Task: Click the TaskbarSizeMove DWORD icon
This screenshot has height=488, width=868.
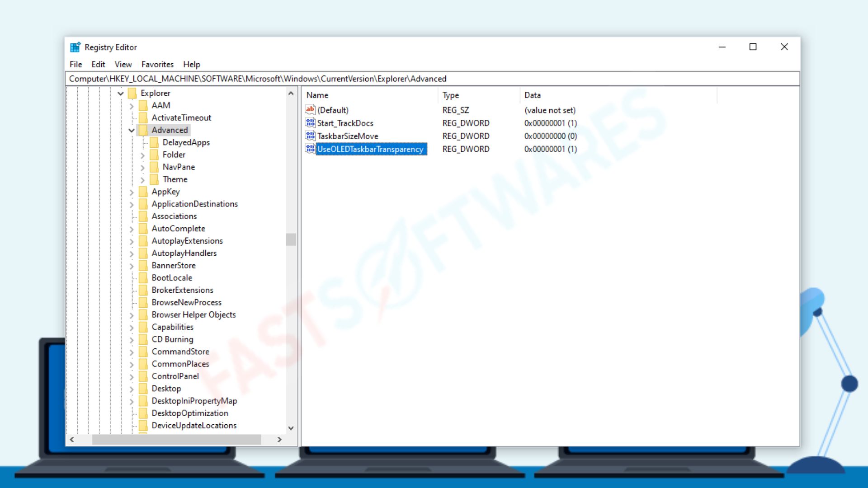Action: [x=310, y=136]
